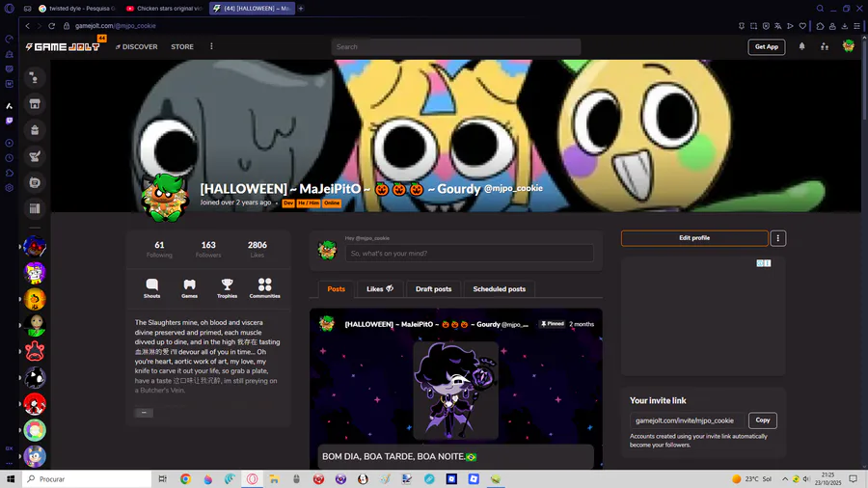Open History clock icon in Opera sidebar
868x488 pixels.
(x=9, y=158)
